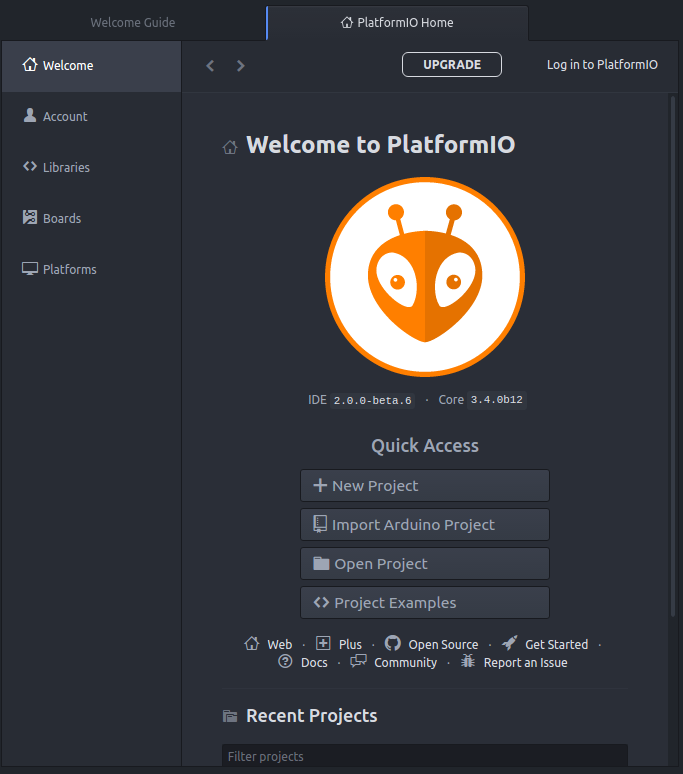This screenshot has height=774, width=683.
Task: Click Core version 3.4.0b12
Action: [x=496, y=400]
